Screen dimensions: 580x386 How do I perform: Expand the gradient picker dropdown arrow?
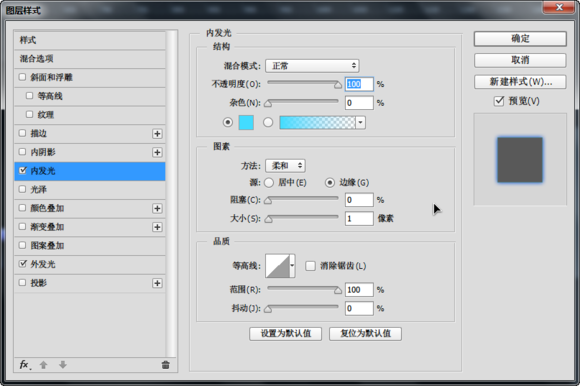click(361, 122)
